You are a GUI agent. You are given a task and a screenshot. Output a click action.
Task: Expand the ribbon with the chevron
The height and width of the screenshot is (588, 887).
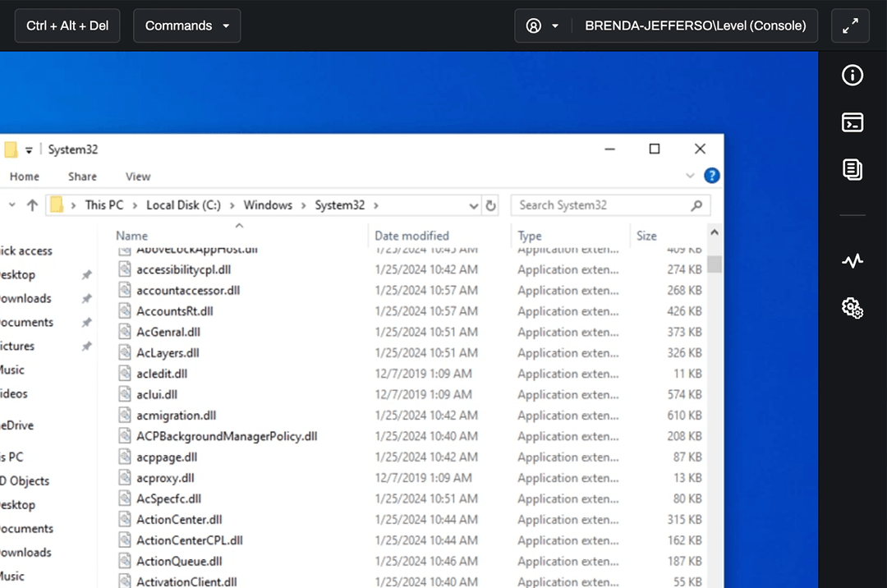tap(690, 175)
